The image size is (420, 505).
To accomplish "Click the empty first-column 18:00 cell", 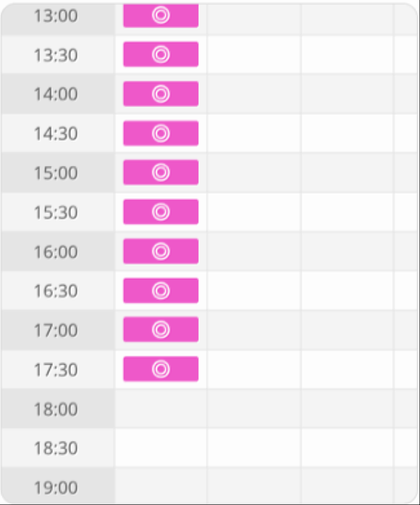I will tap(161, 408).
